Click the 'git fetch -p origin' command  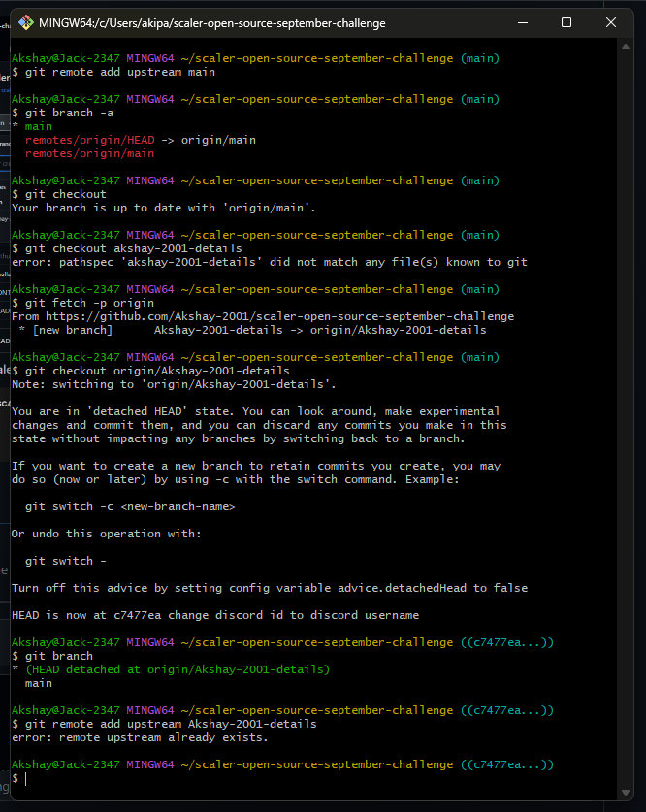pos(89,303)
